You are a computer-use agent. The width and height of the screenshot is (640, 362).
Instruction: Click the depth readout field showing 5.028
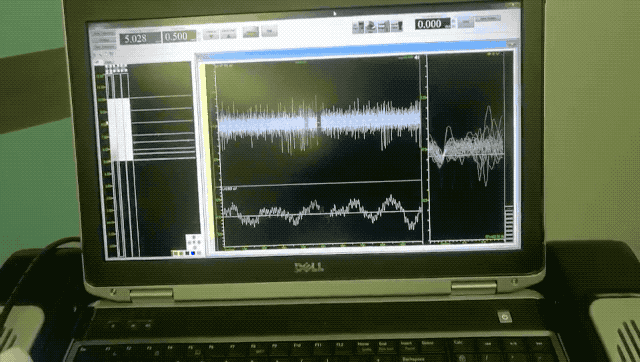point(140,38)
